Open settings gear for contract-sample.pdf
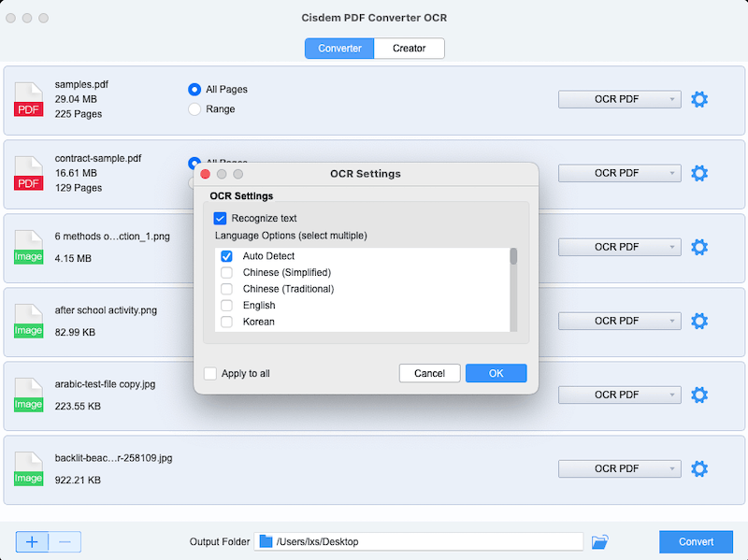 [x=699, y=173]
